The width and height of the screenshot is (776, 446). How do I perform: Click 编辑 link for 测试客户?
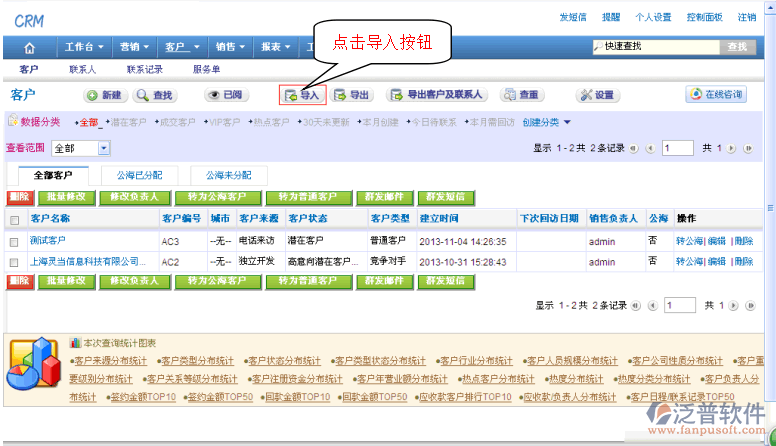717,241
